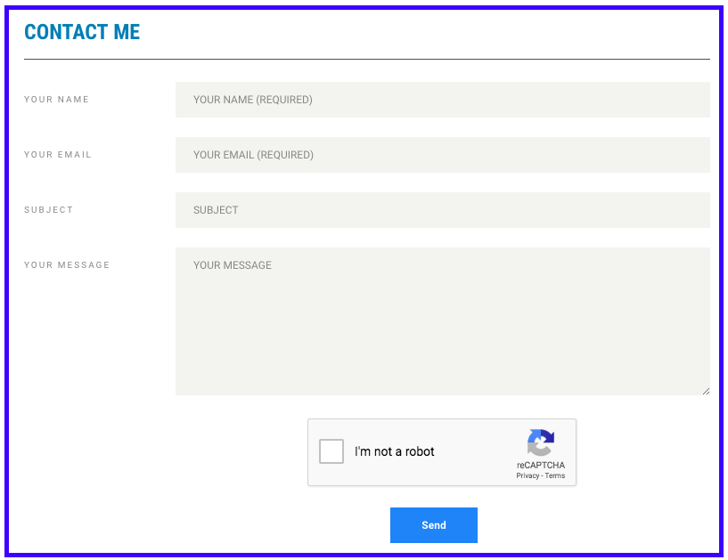This screenshot has height=560, width=728.
Task: Click the divider line under the heading
Action: 366,59
